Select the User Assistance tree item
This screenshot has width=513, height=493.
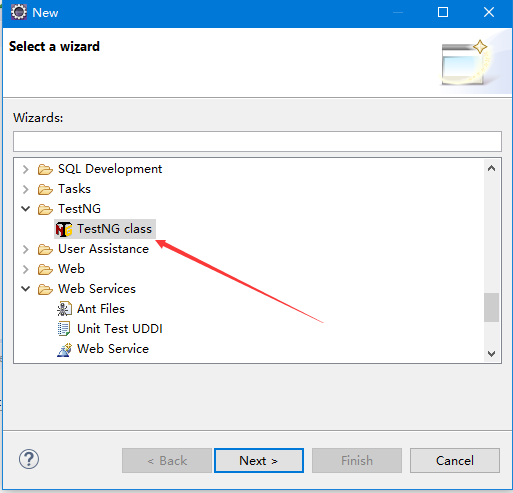(x=103, y=249)
